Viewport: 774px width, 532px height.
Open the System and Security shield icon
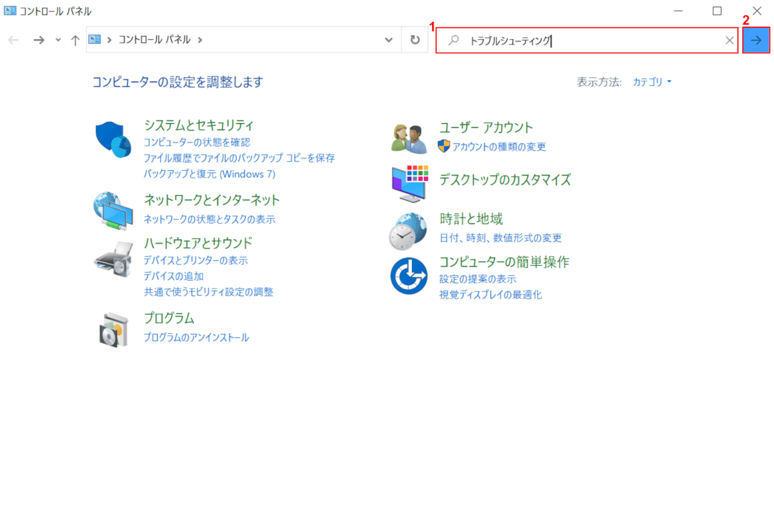click(114, 140)
